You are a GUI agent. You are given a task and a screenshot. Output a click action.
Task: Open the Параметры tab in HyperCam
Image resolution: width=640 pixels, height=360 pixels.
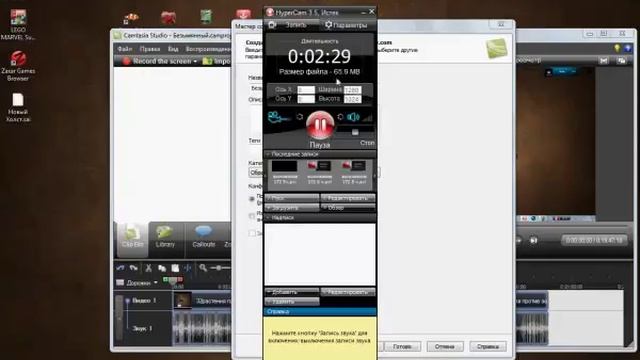[x=347, y=25]
